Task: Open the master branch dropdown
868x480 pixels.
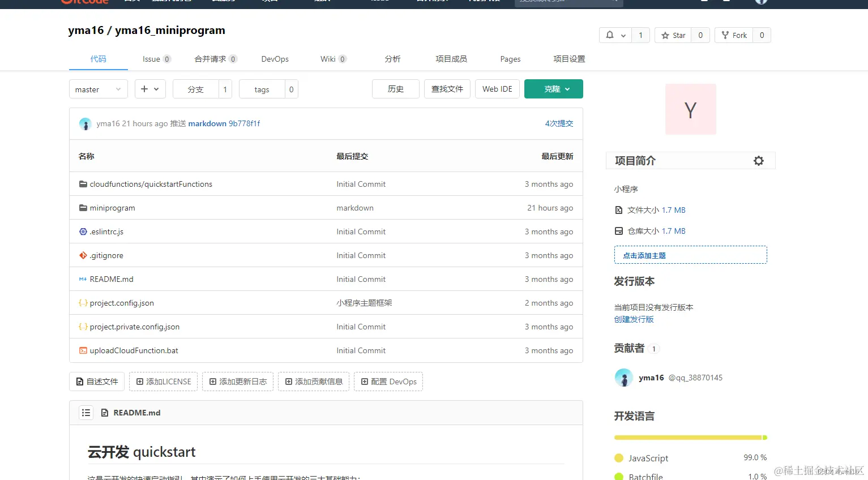Action: tap(98, 89)
